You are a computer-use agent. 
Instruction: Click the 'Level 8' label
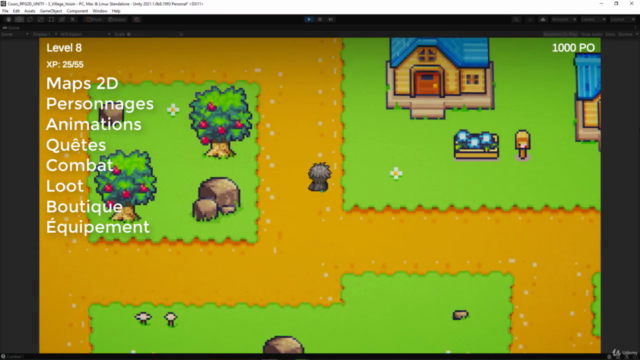point(64,48)
